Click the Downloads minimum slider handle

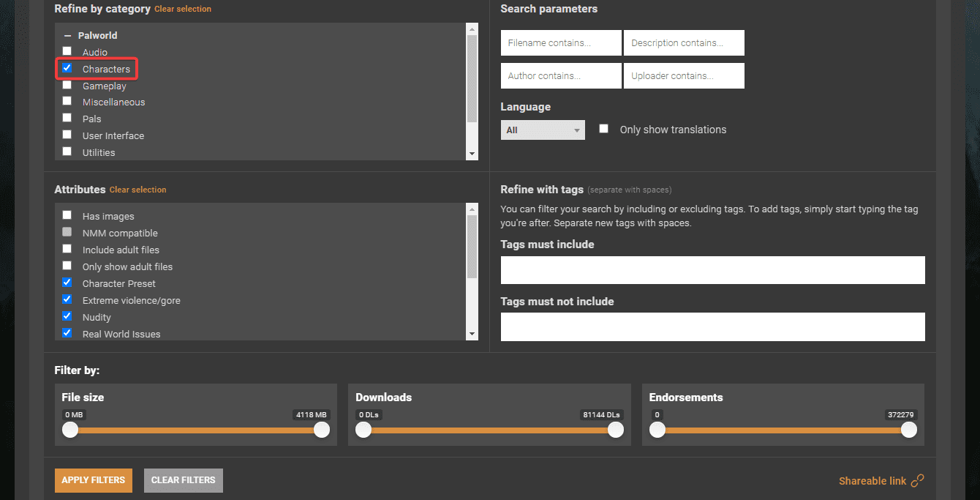click(x=363, y=430)
